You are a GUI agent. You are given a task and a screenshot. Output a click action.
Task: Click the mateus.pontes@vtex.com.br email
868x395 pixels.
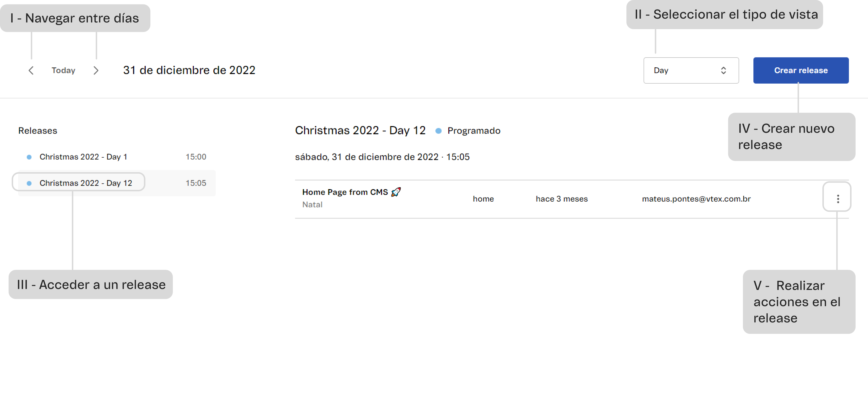[x=696, y=199]
